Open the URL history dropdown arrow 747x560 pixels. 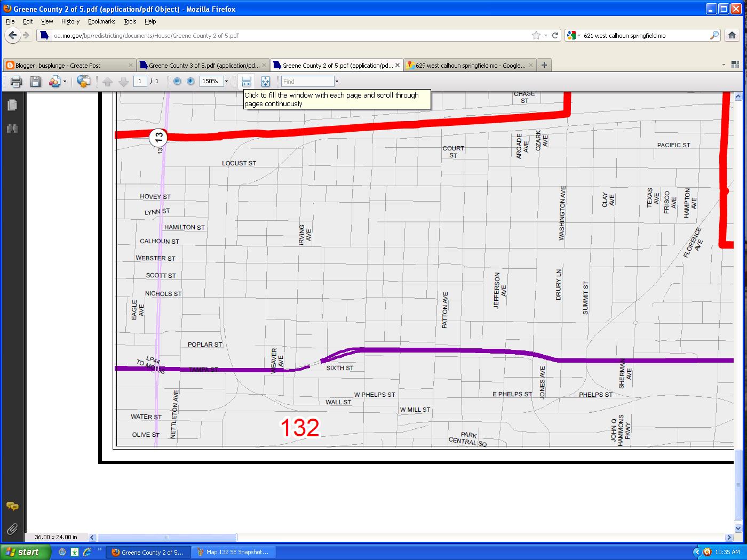tap(545, 36)
